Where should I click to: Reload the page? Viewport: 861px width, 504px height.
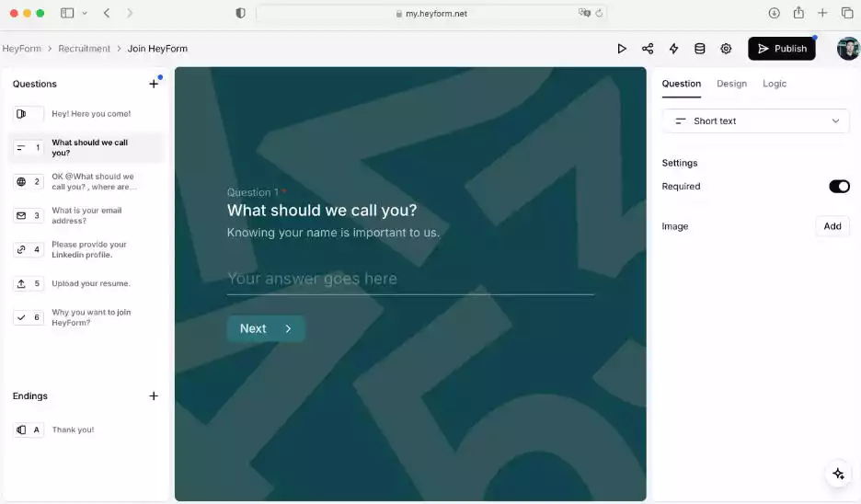pyautogui.click(x=599, y=13)
